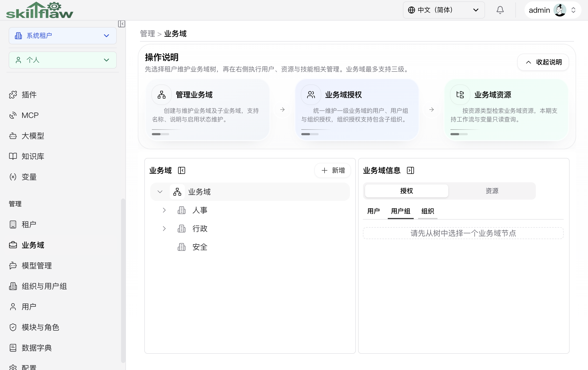The height and width of the screenshot is (370, 588).
Task: Open the 中文（简体）language dropdown
Action: [x=444, y=10]
